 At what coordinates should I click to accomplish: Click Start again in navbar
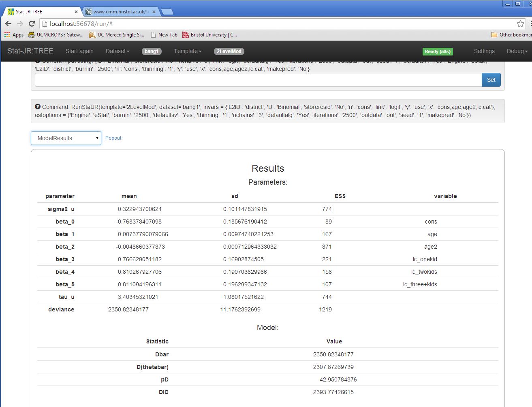79,51
